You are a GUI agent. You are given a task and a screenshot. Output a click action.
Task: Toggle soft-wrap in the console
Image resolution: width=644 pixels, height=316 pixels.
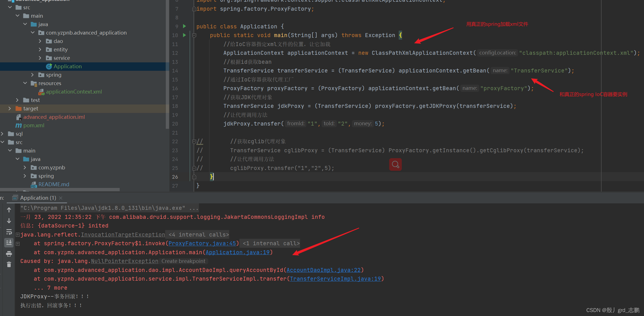pos(9,232)
